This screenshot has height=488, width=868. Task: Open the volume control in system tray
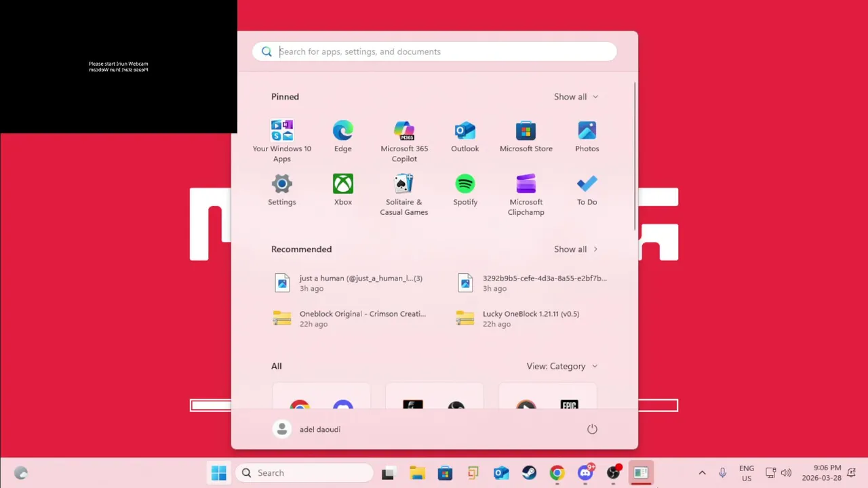pyautogui.click(x=786, y=473)
